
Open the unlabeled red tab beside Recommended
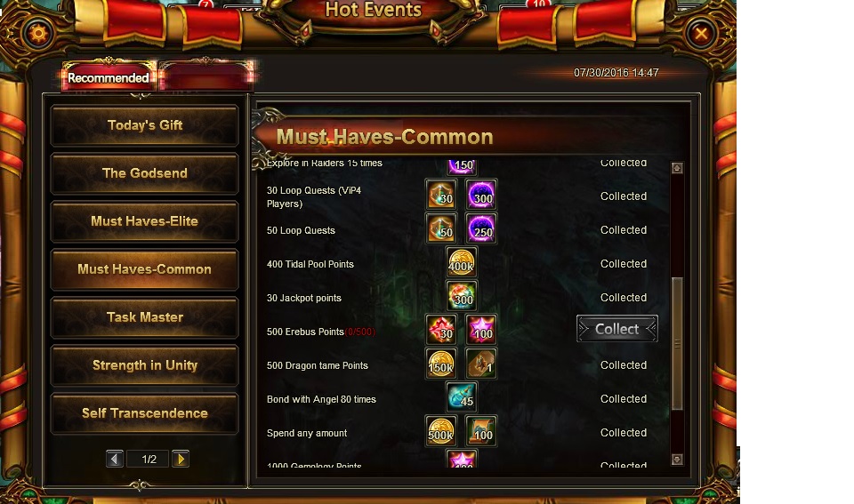tap(206, 76)
